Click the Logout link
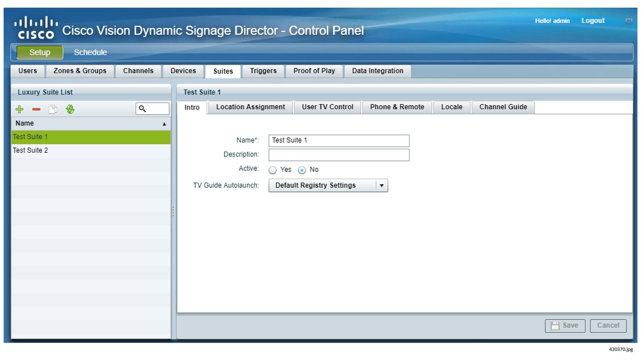Screen dimensions: 644x360 pos(593,21)
